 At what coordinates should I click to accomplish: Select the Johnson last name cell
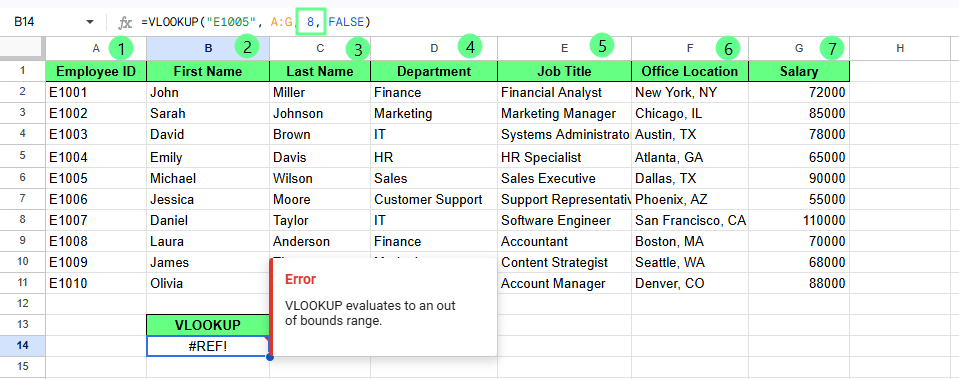(x=320, y=113)
